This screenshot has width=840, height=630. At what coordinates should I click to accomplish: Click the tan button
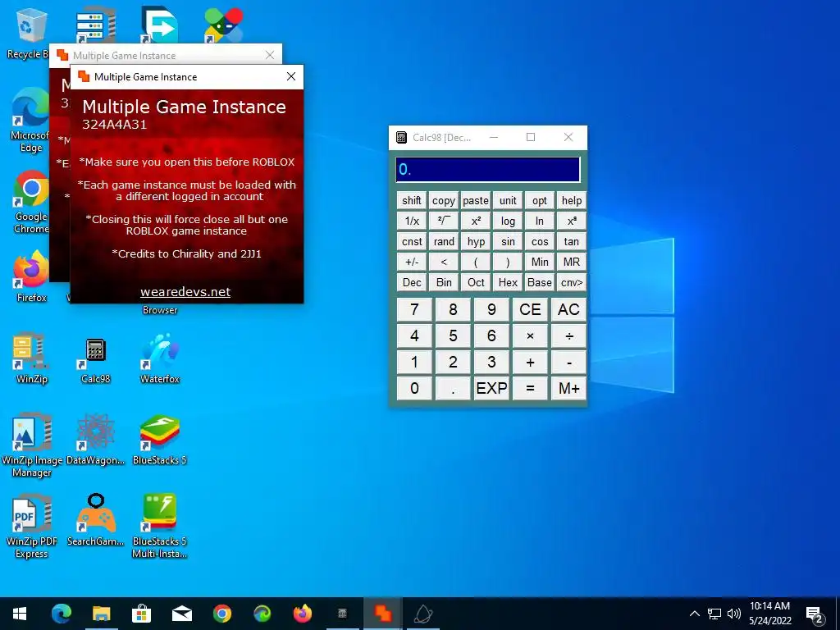pos(572,242)
